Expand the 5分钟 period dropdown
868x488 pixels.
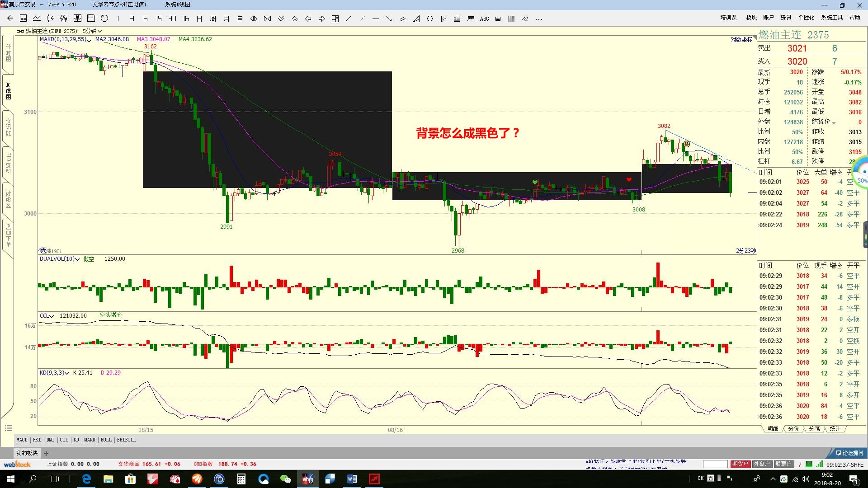point(92,31)
